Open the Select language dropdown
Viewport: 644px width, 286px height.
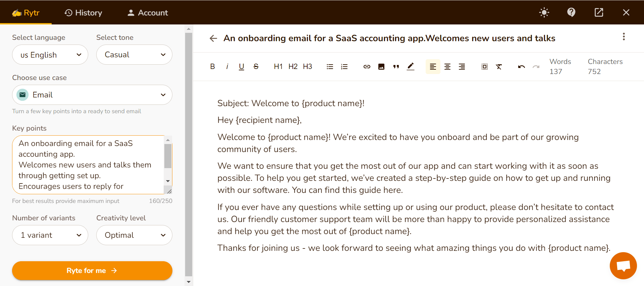coord(50,55)
